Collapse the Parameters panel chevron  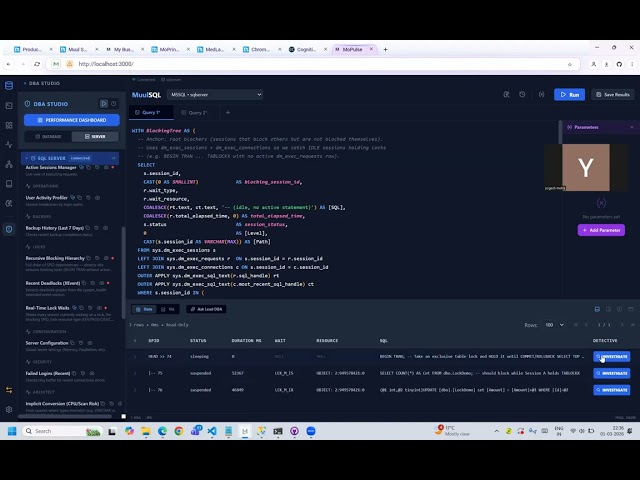[x=631, y=127]
